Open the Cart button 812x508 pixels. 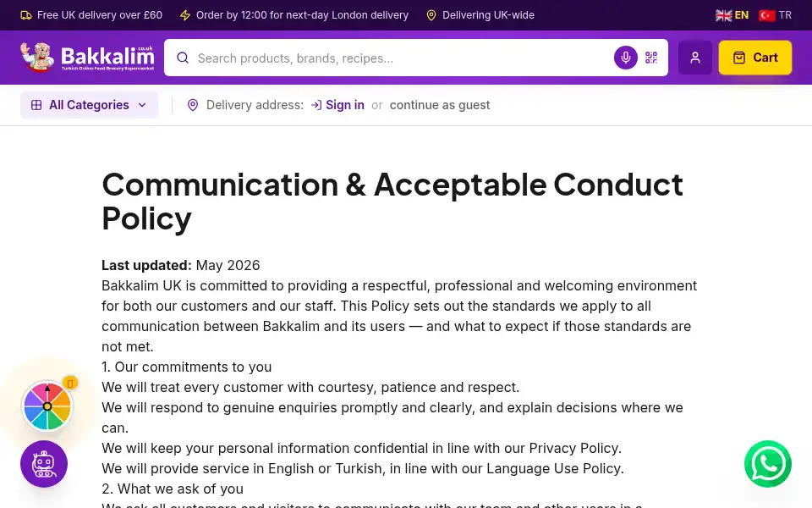pyautogui.click(x=755, y=58)
